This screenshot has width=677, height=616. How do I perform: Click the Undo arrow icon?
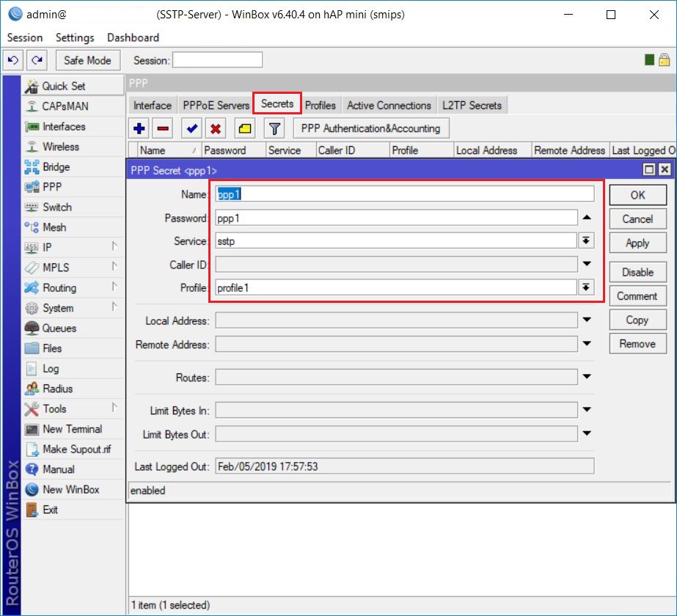click(x=13, y=60)
